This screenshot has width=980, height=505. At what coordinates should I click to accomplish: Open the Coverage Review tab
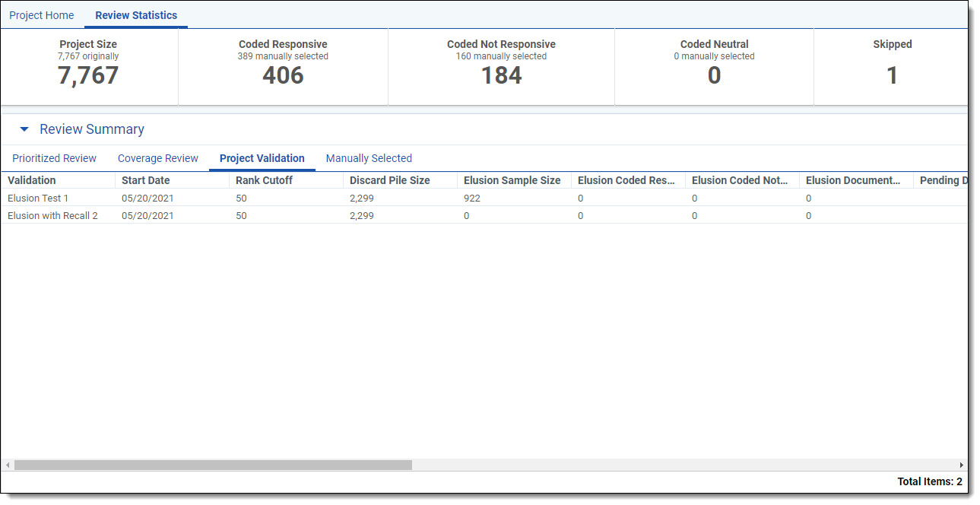point(157,158)
